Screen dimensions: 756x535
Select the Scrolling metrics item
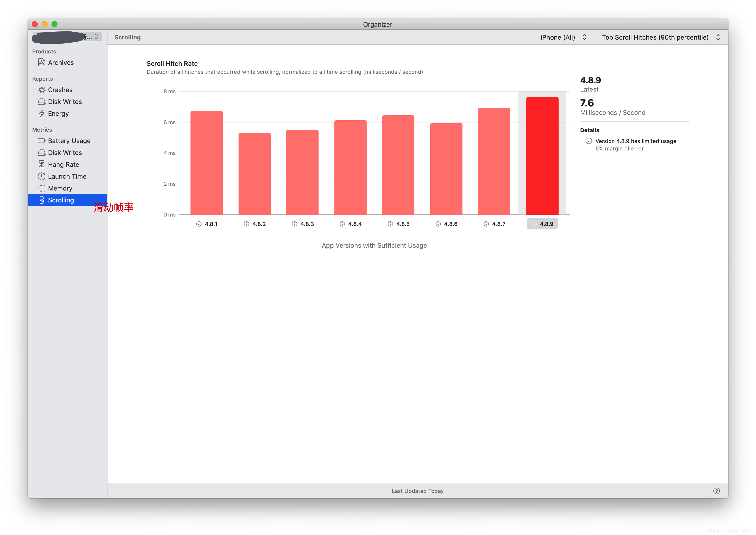click(61, 200)
